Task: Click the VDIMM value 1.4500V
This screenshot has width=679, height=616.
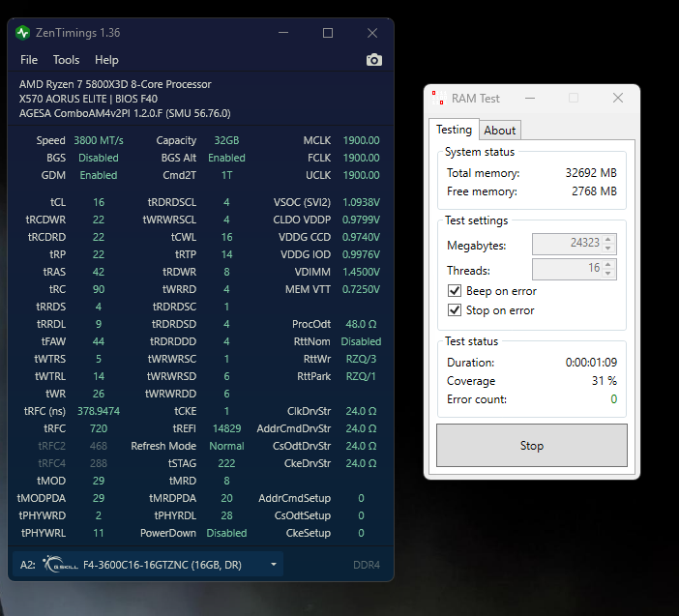Action: (361, 272)
